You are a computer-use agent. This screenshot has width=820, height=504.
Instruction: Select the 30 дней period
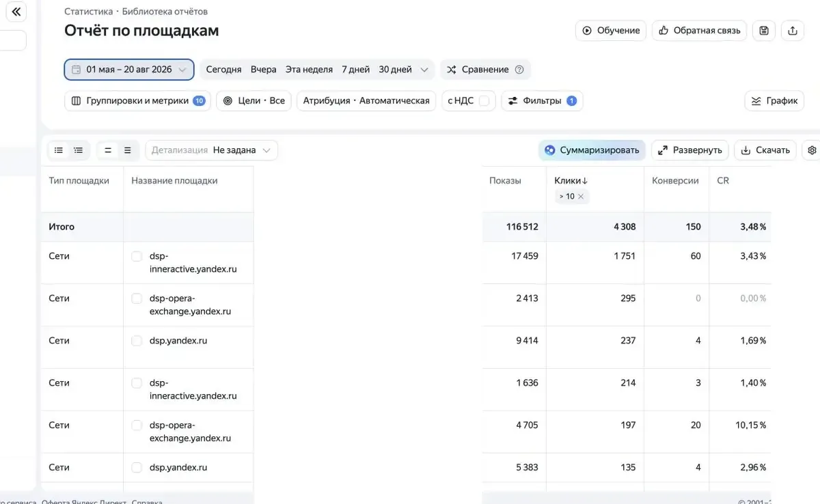pyautogui.click(x=395, y=70)
